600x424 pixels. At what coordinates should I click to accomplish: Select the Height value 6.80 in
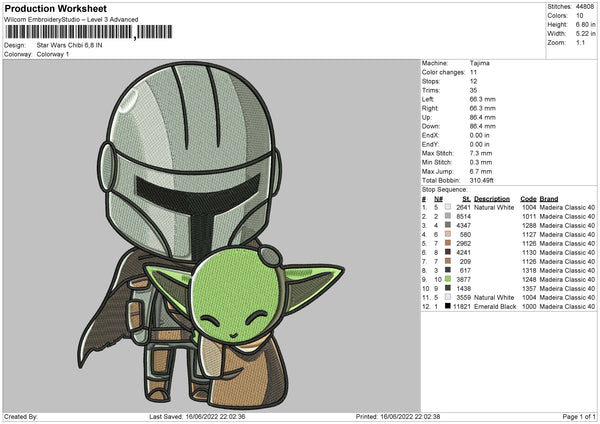[585, 24]
